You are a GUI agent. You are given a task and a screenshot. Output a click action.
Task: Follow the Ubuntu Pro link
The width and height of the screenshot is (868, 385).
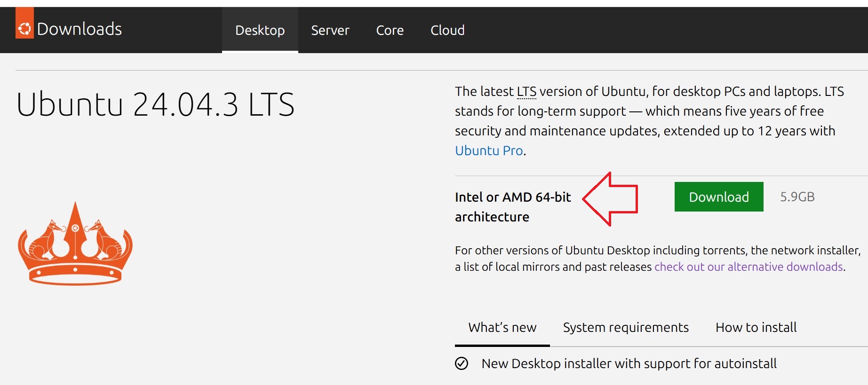click(x=489, y=150)
